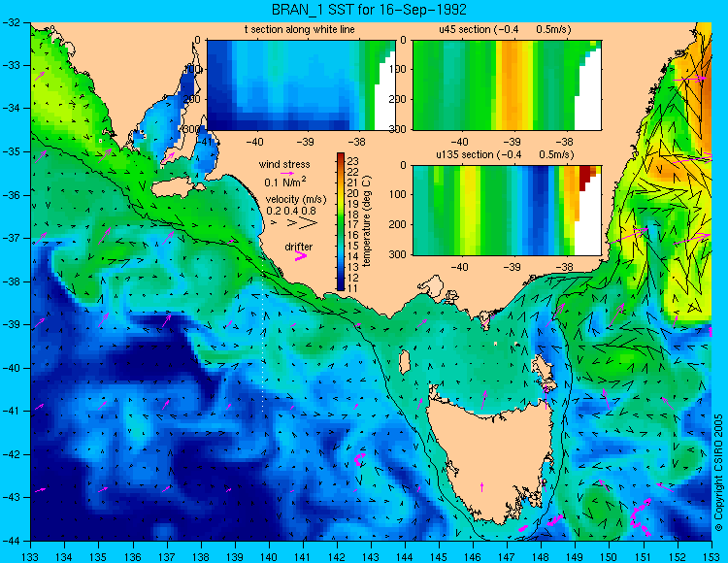Click the "velocity (m/s)" legend label
728x563 pixels.
296,199
